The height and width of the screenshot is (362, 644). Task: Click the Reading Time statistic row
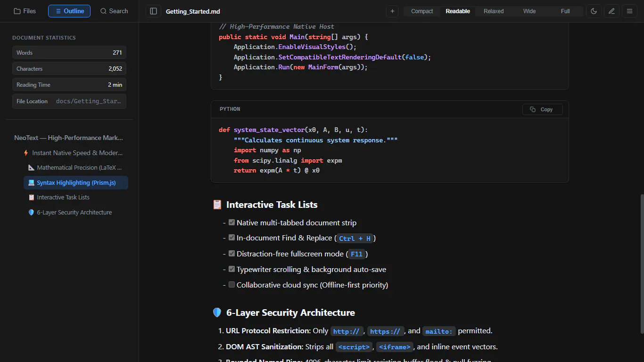pos(69,85)
